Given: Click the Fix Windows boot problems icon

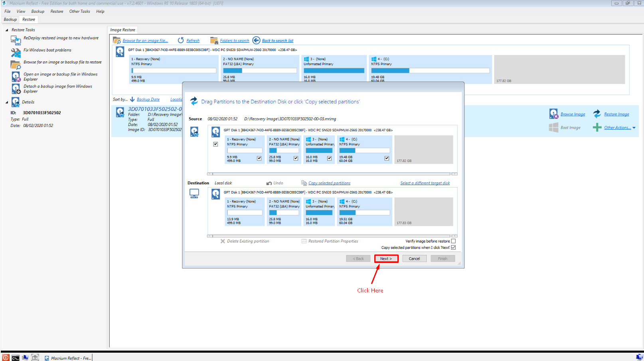Looking at the screenshot, I should click(16, 52).
